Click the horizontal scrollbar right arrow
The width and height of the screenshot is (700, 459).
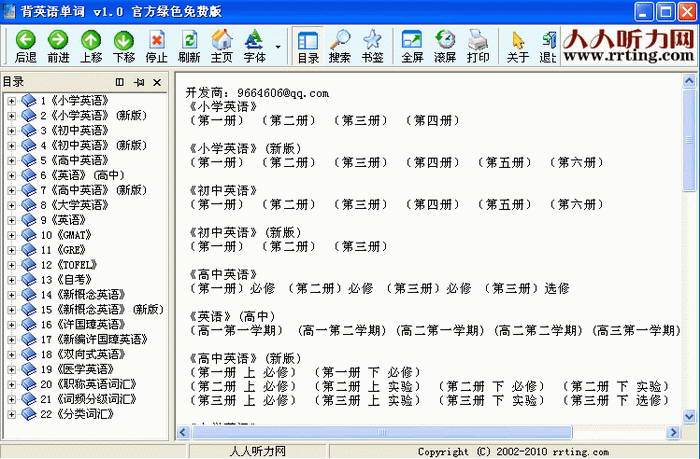point(673,432)
